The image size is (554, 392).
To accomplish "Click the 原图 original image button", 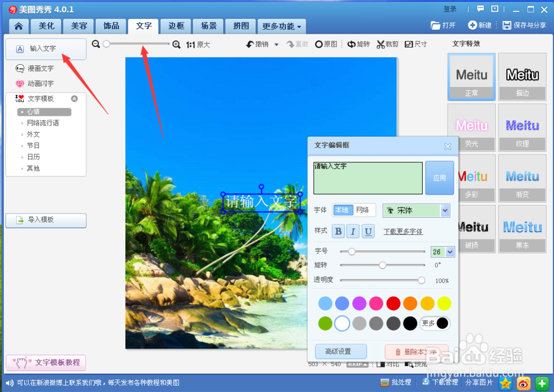I will pos(326,44).
